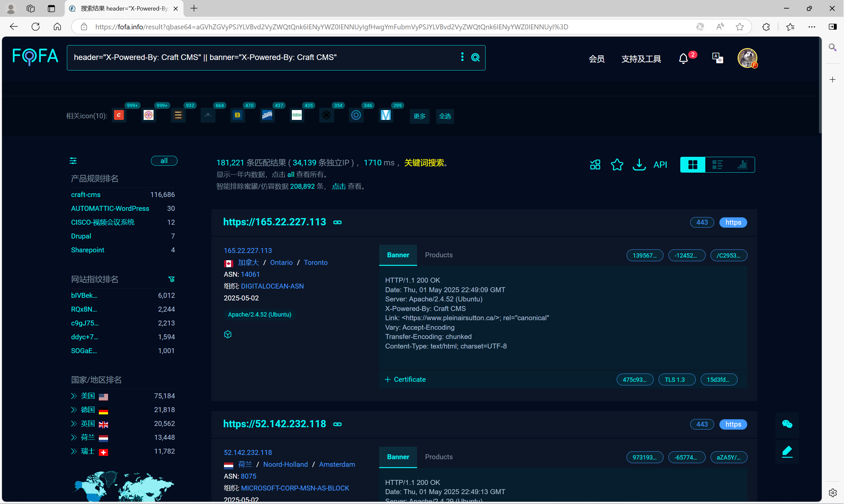Image resolution: width=844 pixels, height=504 pixels.
Task: Switch to statistics chart view
Action: (x=742, y=165)
